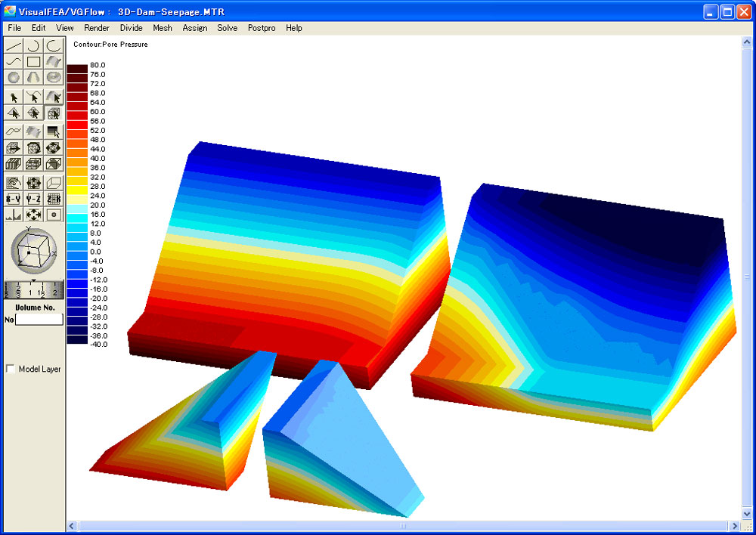Screen dimensions: 756x535
Task: Select the cone frustum surface tool
Action: pos(33,77)
